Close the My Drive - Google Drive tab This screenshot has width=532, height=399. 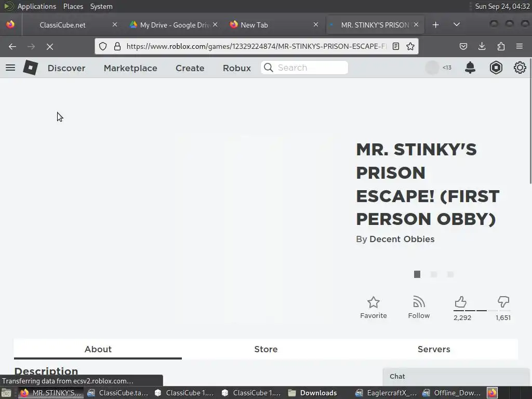point(215,24)
